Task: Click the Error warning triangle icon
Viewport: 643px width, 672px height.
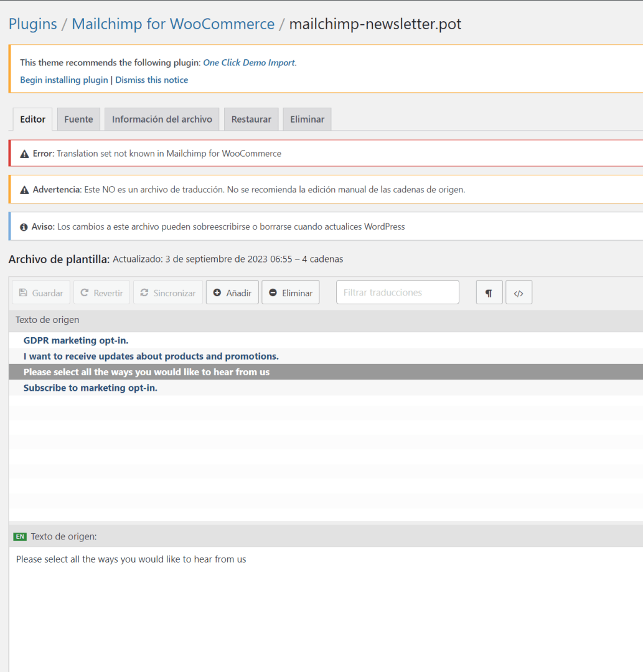Action: (24, 154)
